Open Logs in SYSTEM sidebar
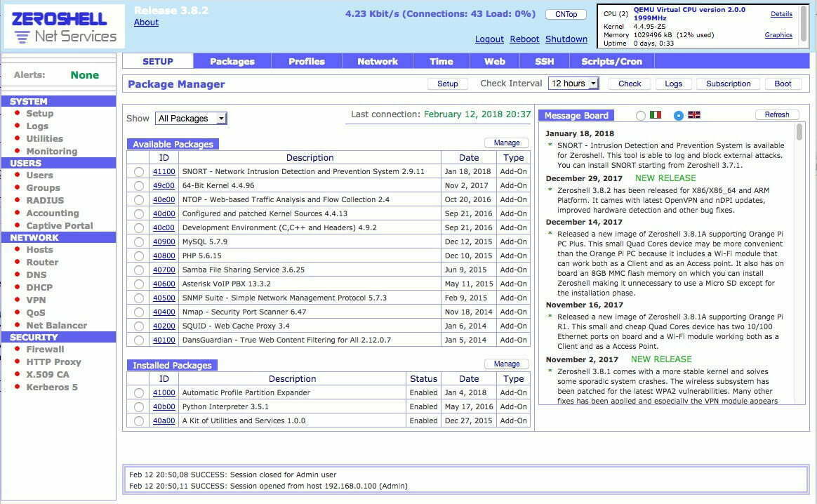The height and width of the screenshot is (504, 817). click(x=37, y=126)
